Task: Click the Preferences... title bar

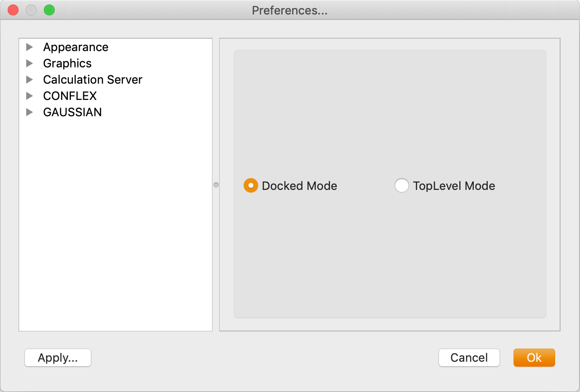Action: pyautogui.click(x=289, y=10)
